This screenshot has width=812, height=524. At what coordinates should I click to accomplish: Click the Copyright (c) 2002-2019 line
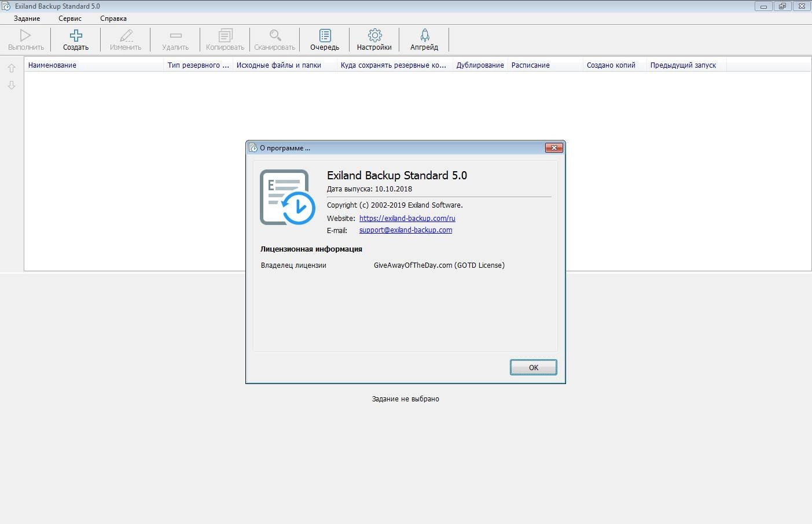click(395, 205)
